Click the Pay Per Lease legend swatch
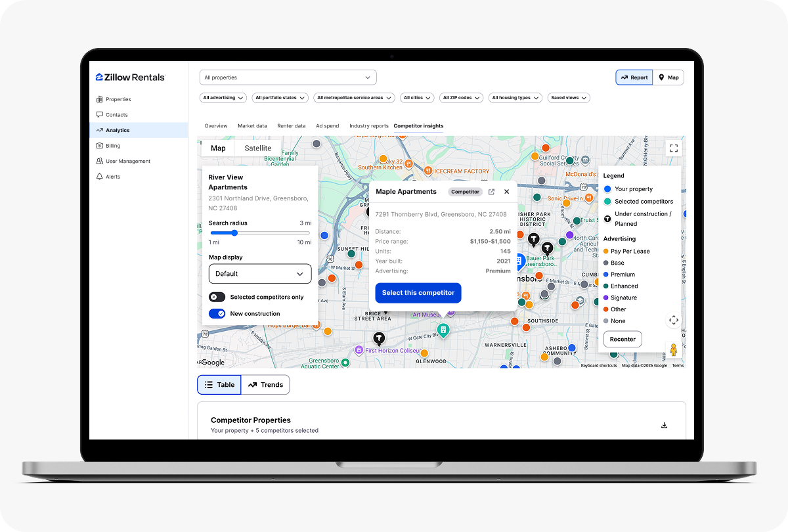 click(606, 251)
